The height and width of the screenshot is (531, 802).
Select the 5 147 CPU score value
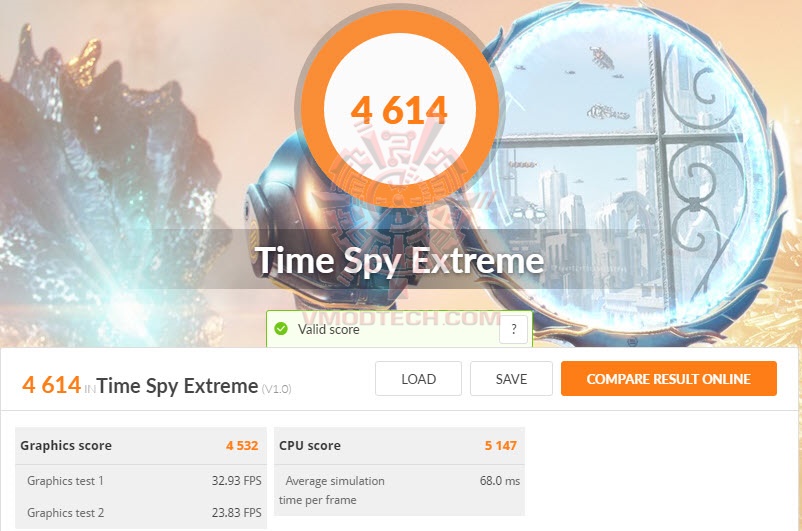point(501,446)
